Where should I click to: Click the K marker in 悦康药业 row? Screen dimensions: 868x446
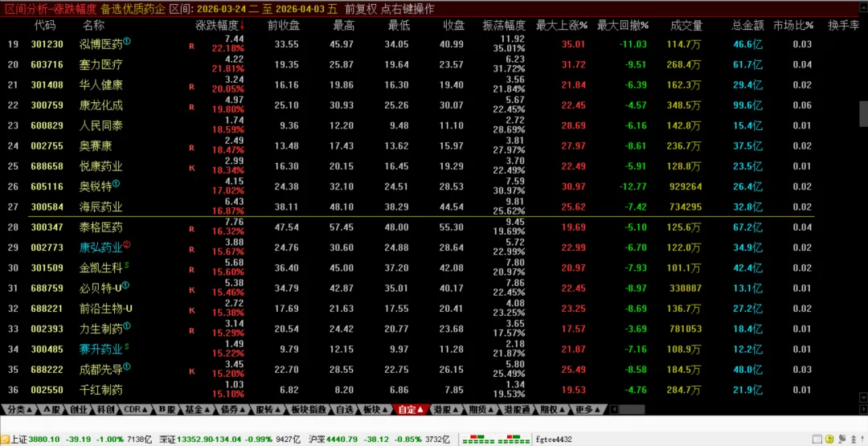pos(191,168)
